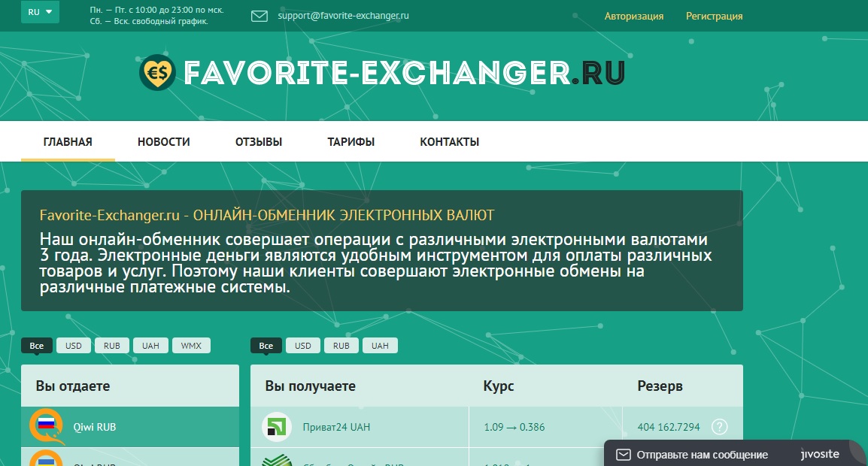This screenshot has height=466, width=868.
Task: Open the НОВОСТИ menu item
Action: coord(164,142)
